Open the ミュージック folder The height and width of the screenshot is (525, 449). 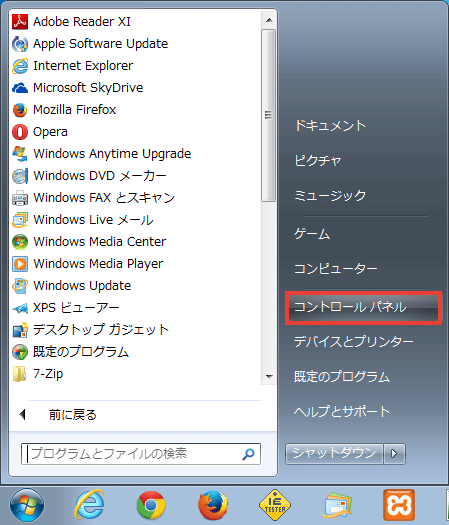pyautogui.click(x=330, y=196)
